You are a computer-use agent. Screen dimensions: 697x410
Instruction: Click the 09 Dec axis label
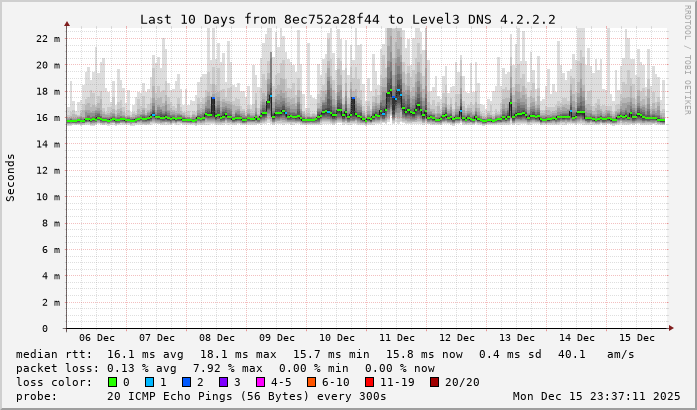click(277, 338)
